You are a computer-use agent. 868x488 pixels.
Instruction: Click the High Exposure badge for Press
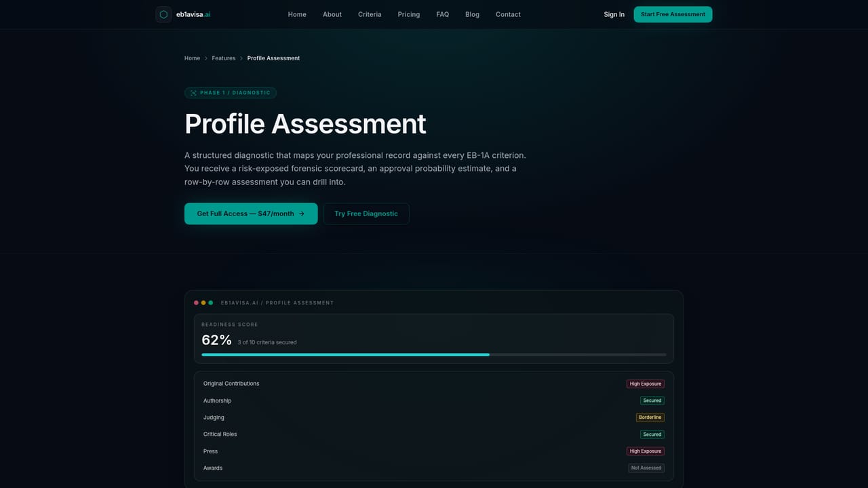[646, 451]
